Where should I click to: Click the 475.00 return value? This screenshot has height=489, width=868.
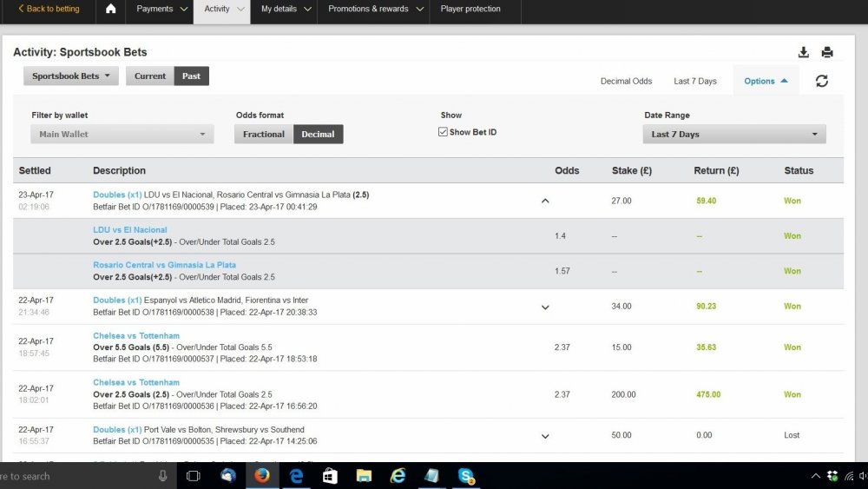[708, 395]
